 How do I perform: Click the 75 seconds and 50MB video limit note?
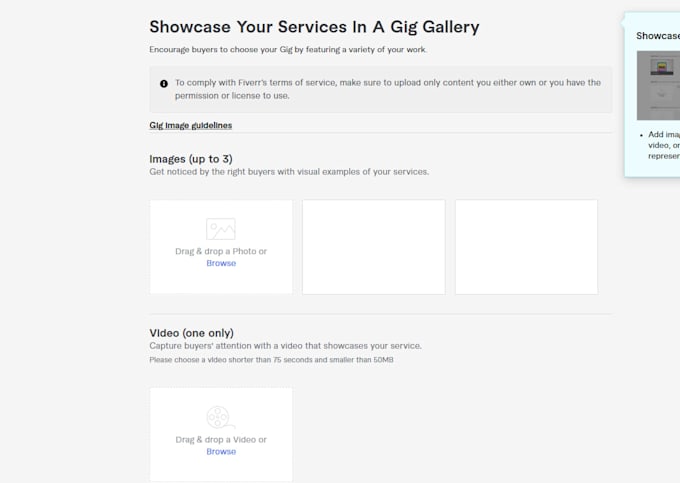[x=271, y=360]
